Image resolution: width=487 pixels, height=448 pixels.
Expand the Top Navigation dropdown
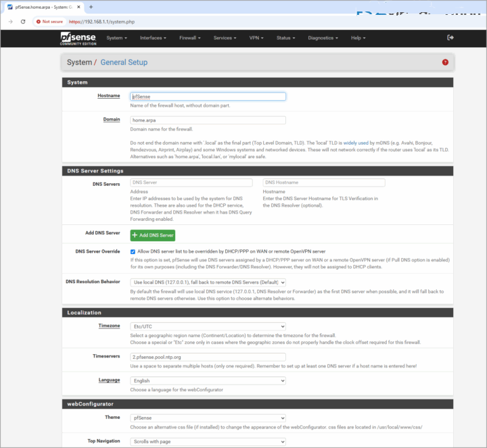pos(208,441)
